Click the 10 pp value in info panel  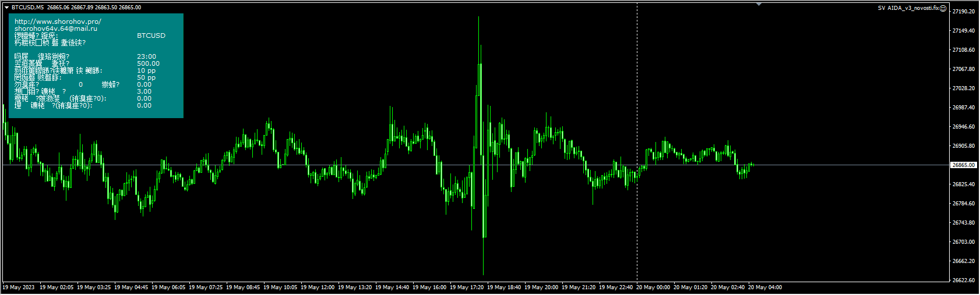[146, 70]
